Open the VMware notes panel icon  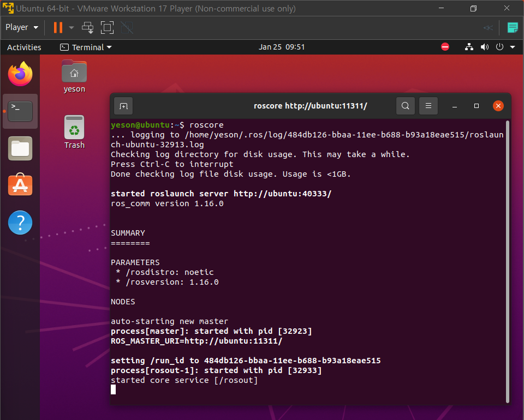tap(513, 28)
